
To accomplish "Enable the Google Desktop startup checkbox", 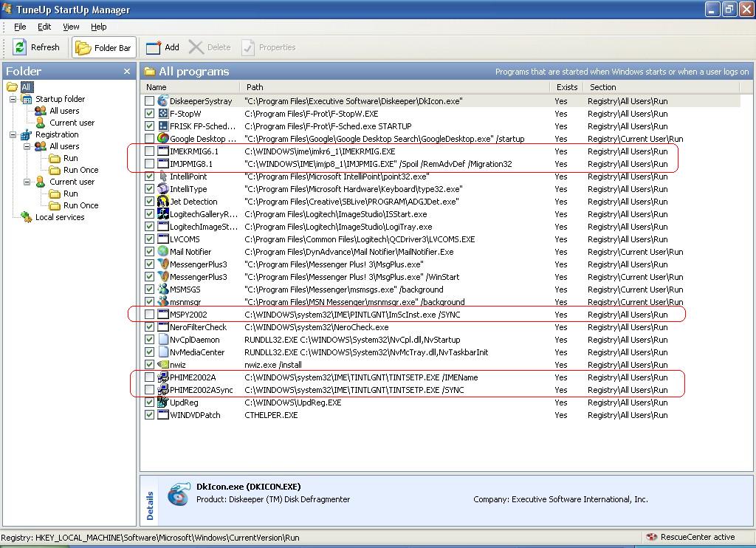I will tap(149, 138).
